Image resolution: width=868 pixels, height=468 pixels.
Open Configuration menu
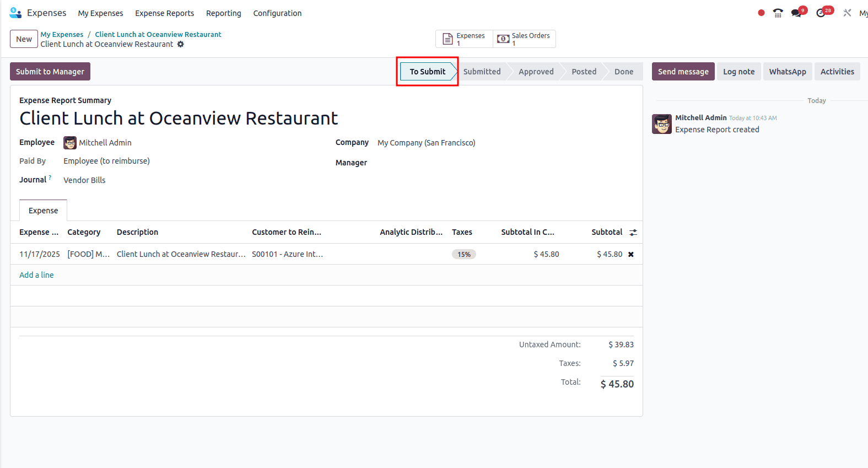click(x=277, y=13)
